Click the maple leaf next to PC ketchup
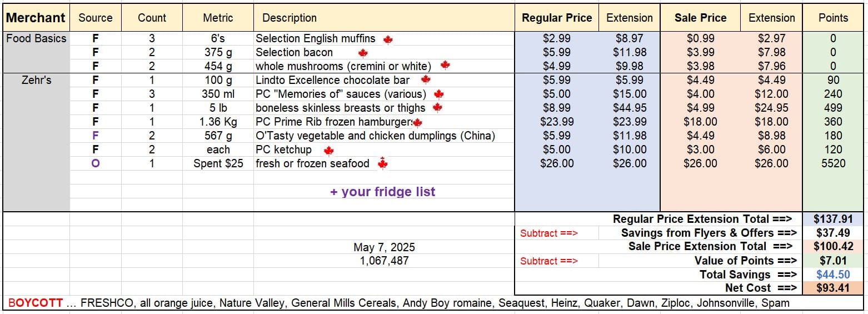Image resolution: width=868 pixels, height=314 pixels. coord(328,151)
